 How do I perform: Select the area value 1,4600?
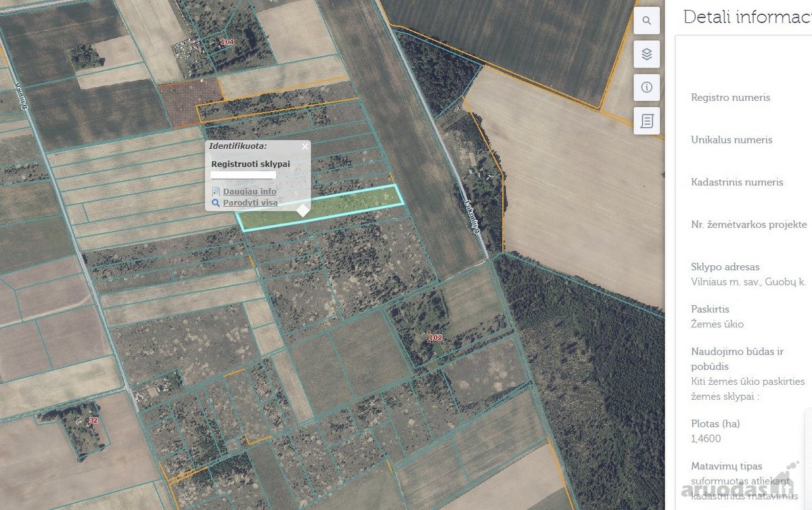706,438
